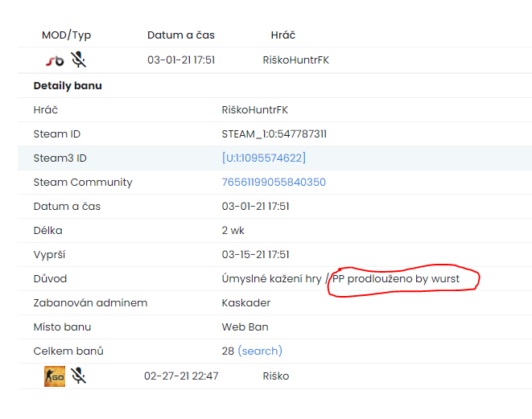The height and width of the screenshot is (419, 532).
Task: Click the Hráč column header
Action: point(283,35)
